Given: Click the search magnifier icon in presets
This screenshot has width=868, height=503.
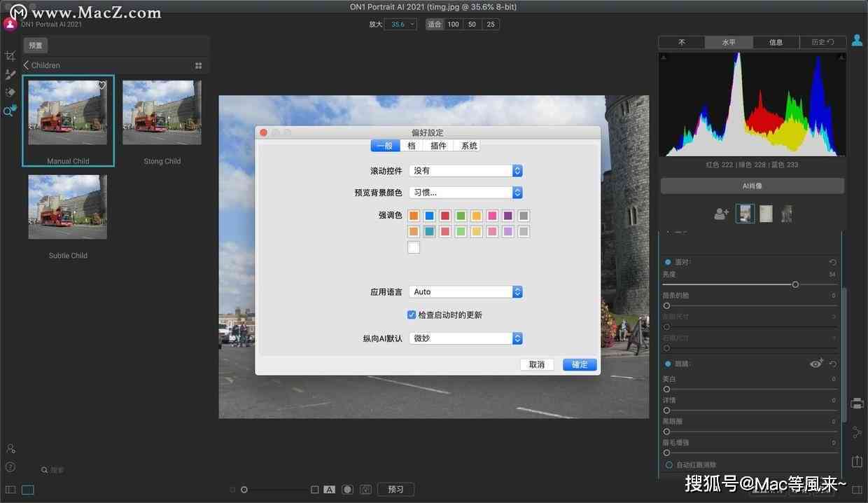Looking at the screenshot, I should click(44, 470).
